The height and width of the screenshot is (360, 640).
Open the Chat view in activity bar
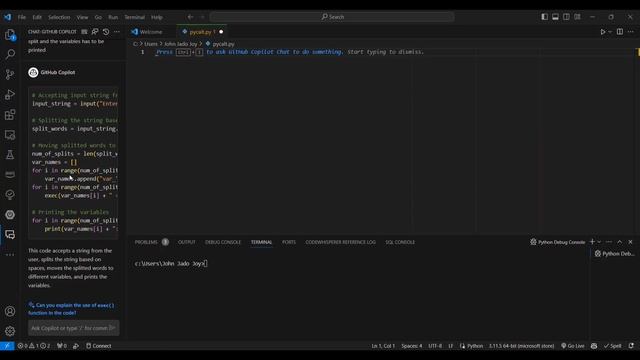click(x=10, y=234)
